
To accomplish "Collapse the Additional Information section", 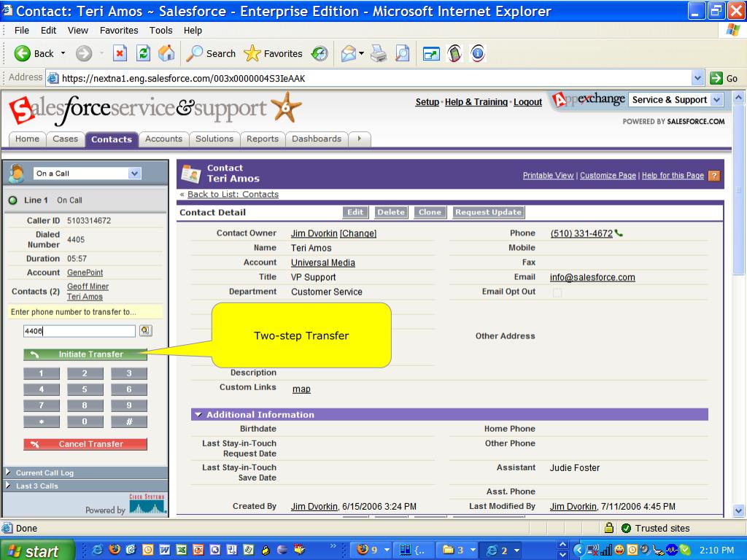I will coord(198,415).
